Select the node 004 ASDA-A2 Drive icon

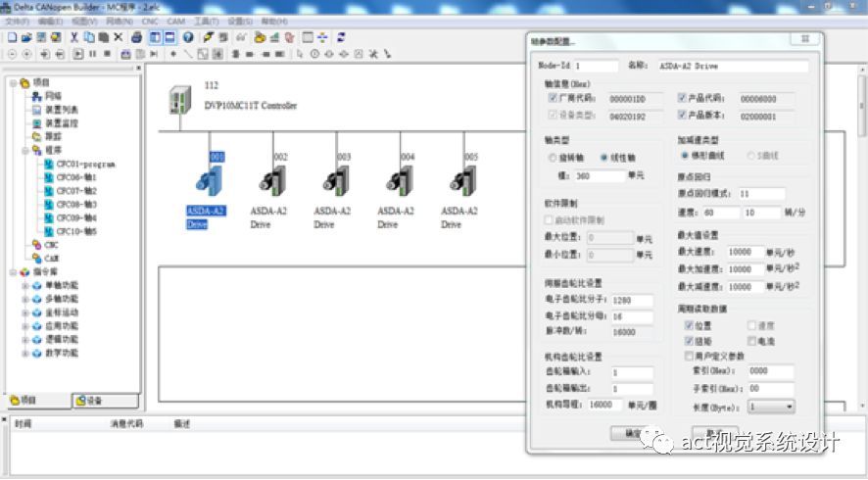(400, 181)
